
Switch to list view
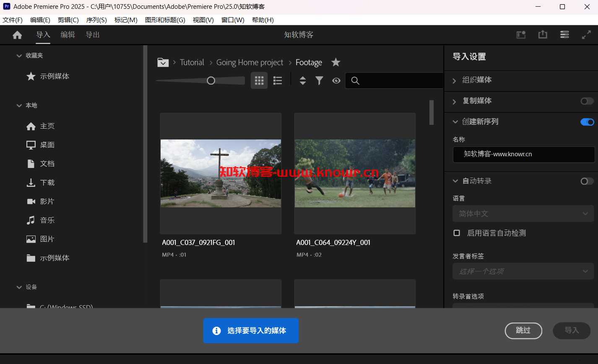pyautogui.click(x=278, y=80)
